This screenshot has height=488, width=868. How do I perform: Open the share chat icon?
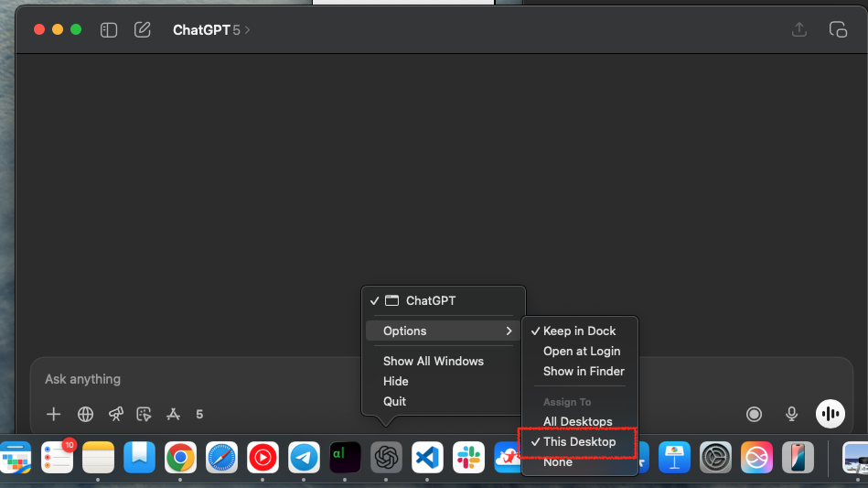tap(798, 29)
